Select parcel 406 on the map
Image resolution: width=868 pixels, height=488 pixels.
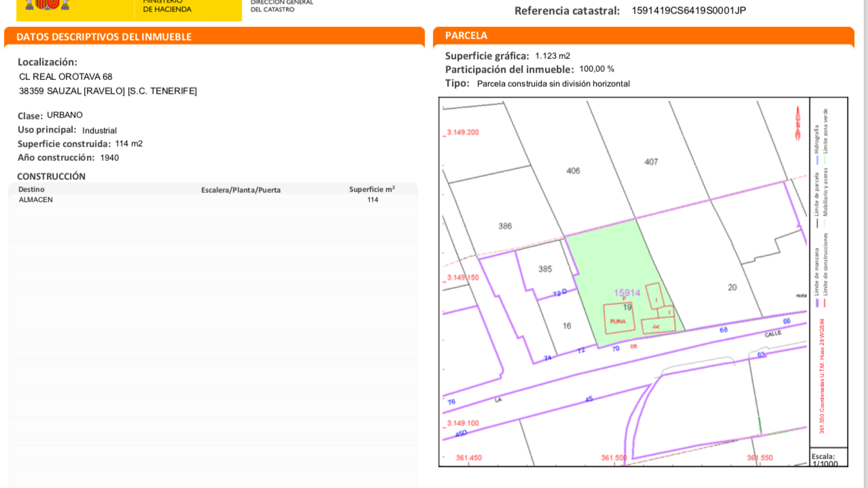pos(573,171)
